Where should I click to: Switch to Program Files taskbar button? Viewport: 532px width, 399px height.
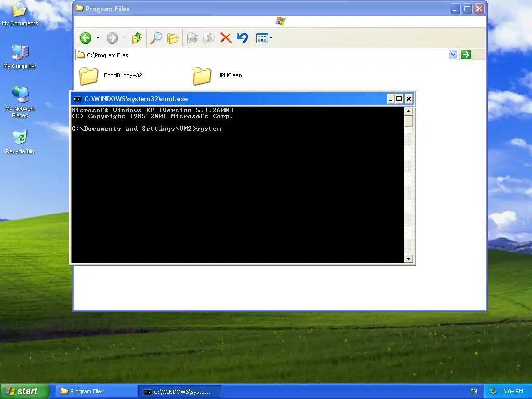[96, 392]
